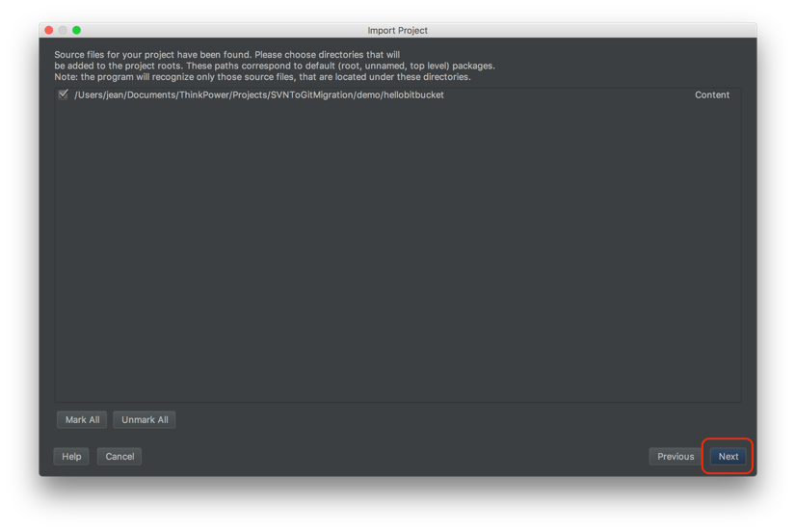Click the Import Project title bar
Viewport: 796px width, 532px height.
click(x=397, y=31)
